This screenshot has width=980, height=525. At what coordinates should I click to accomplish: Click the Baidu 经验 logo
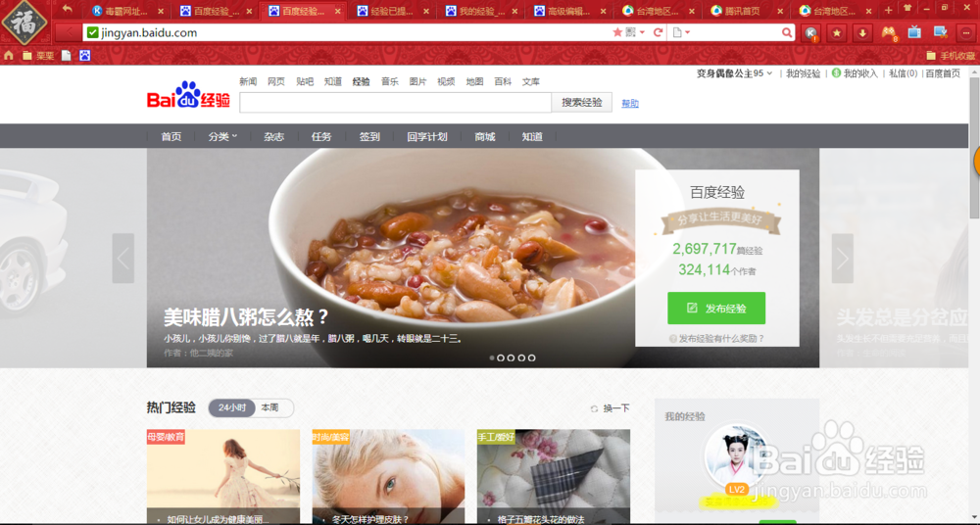point(188,96)
